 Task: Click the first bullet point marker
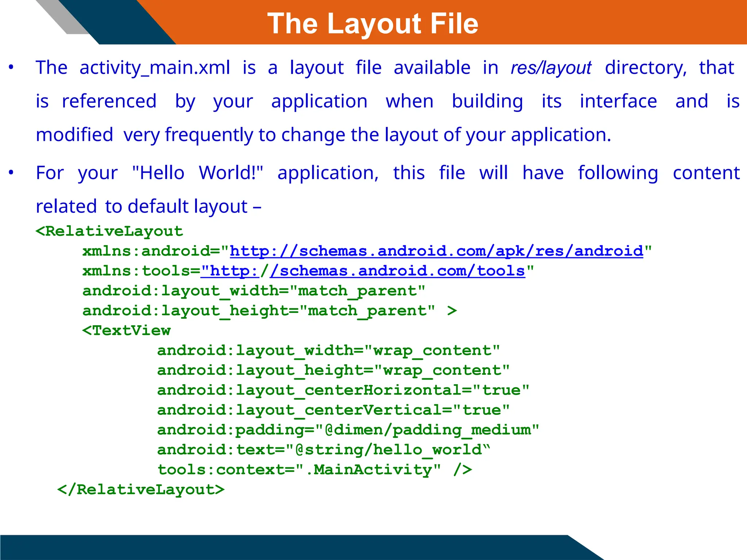tap(11, 67)
